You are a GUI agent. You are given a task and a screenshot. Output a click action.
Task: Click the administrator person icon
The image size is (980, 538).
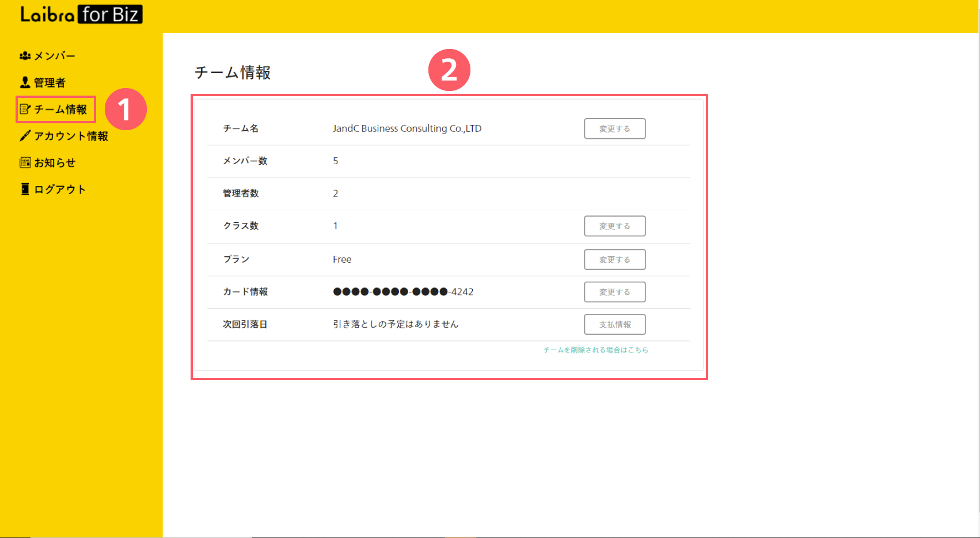point(25,82)
